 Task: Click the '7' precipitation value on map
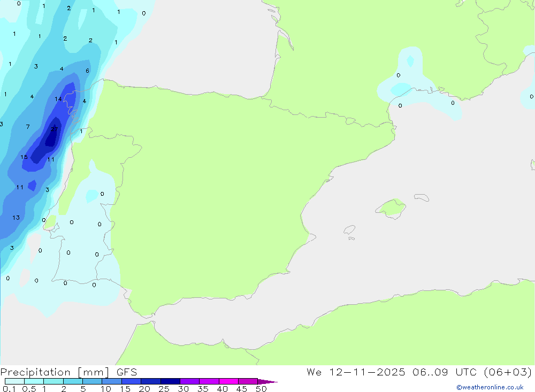28,127
